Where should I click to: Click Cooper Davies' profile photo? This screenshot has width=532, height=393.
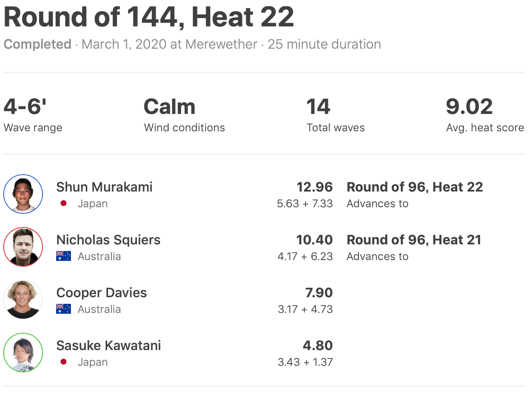tap(23, 300)
